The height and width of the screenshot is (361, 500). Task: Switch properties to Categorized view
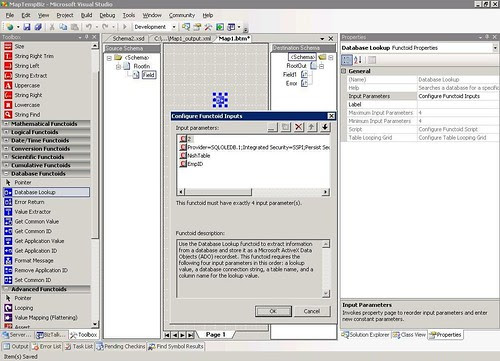click(347, 60)
